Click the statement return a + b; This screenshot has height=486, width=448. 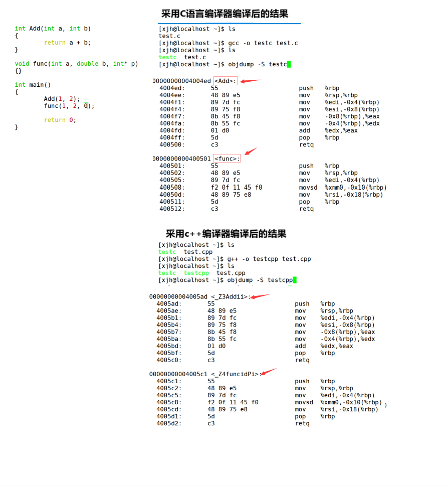tap(67, 43)
